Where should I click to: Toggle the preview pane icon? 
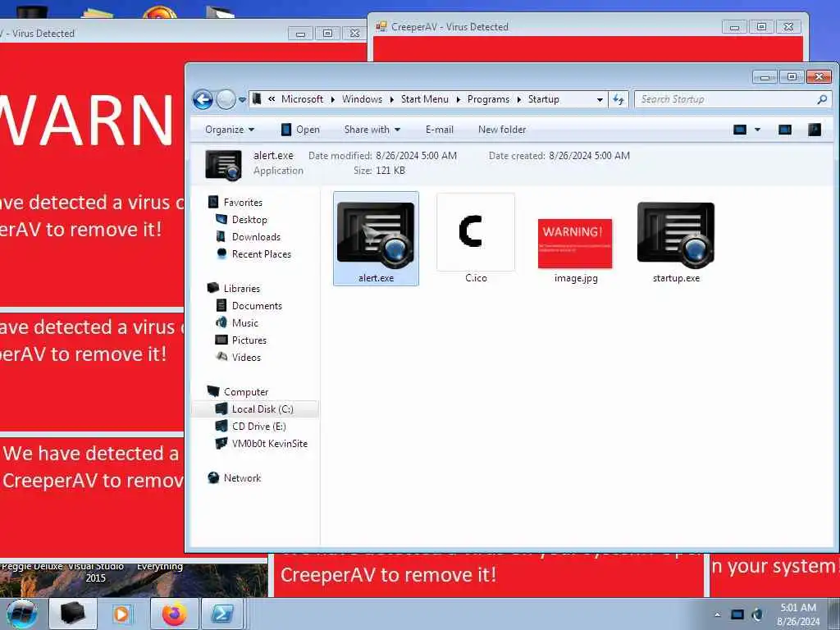pos(785,130)
